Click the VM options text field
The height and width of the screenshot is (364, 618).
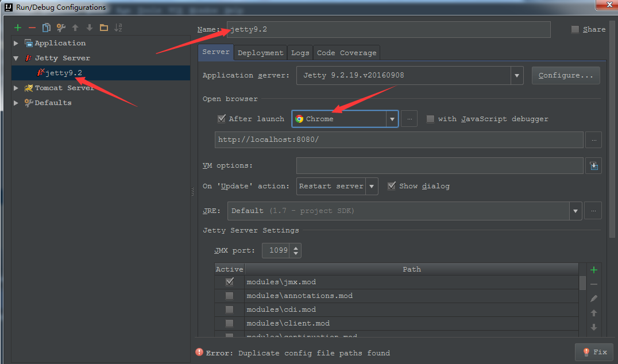(x=439, y=165)
